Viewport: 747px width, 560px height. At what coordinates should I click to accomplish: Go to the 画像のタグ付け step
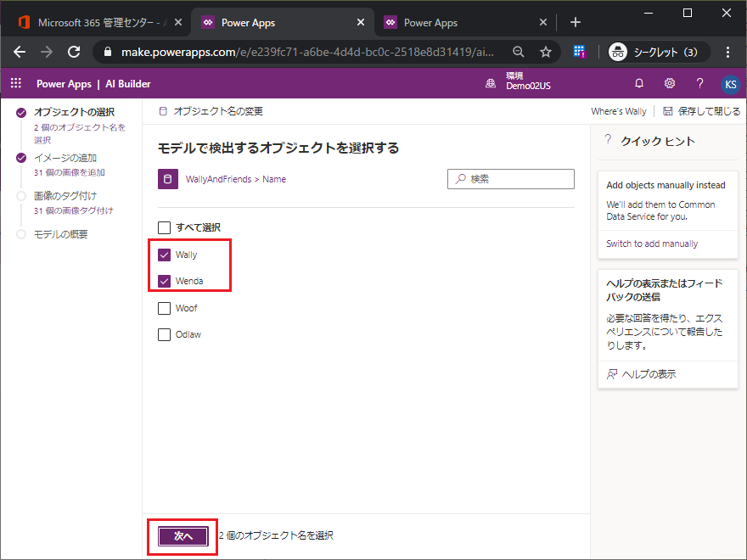tap(65, 196)
